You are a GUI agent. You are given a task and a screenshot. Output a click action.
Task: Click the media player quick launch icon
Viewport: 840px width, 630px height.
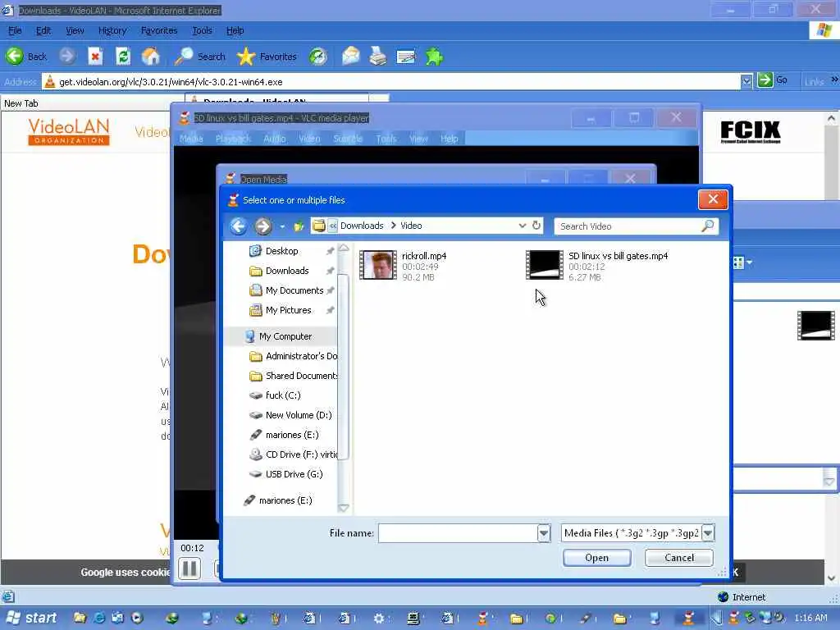137,618
